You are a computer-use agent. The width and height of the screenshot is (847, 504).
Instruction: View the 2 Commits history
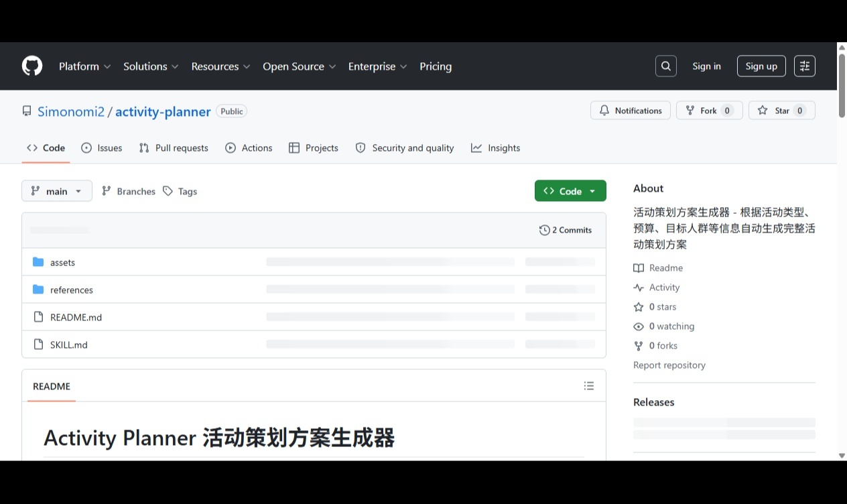(566, 230)
